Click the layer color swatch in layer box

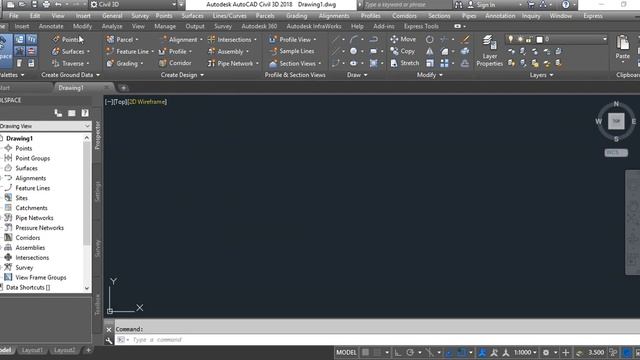[x=539, y=40]
